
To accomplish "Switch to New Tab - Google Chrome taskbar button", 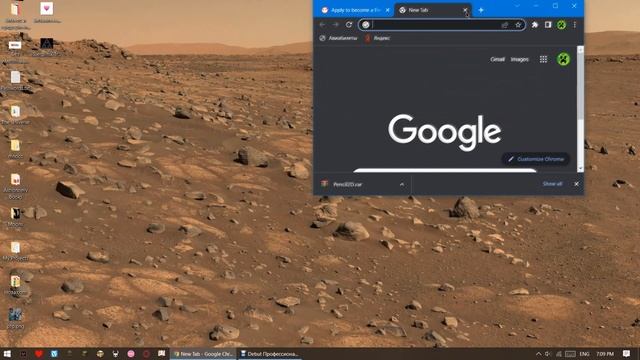I will coord(203,354).
